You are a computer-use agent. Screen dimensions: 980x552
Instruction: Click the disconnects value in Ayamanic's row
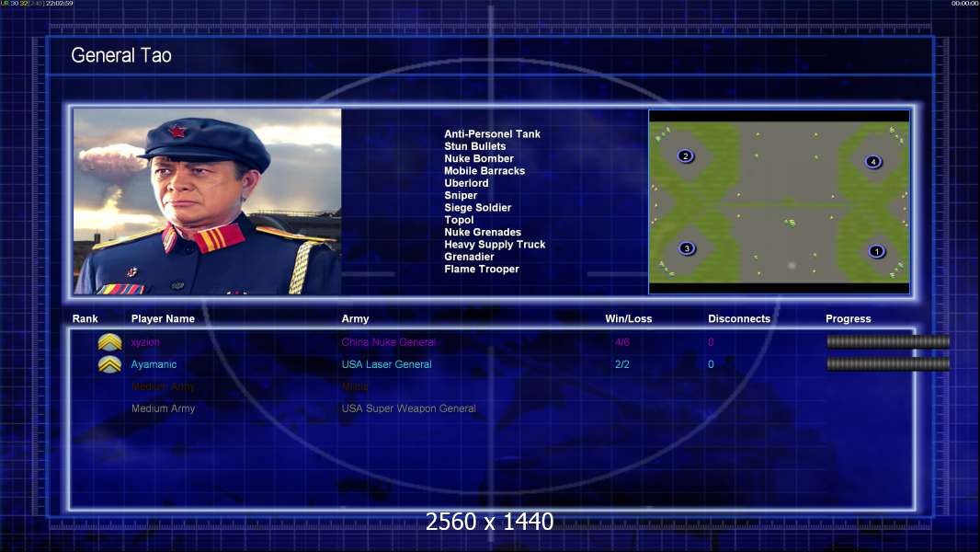point(711,364)
